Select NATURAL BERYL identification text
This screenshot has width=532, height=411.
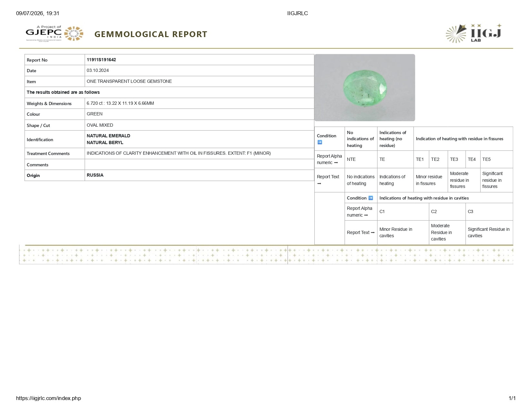[105, 142]
